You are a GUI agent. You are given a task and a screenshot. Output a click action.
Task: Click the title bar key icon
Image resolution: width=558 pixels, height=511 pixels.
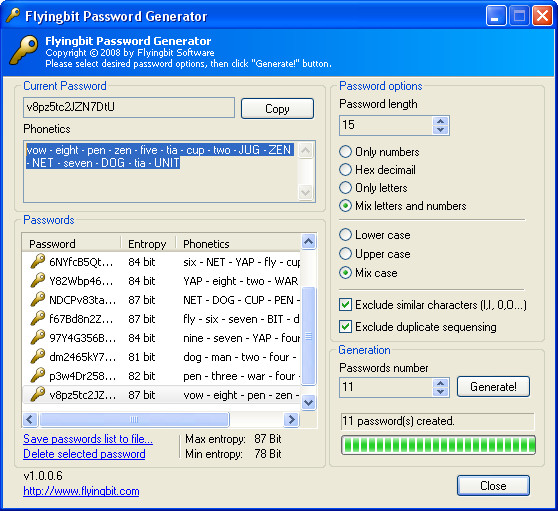click(x=13, y=16)
